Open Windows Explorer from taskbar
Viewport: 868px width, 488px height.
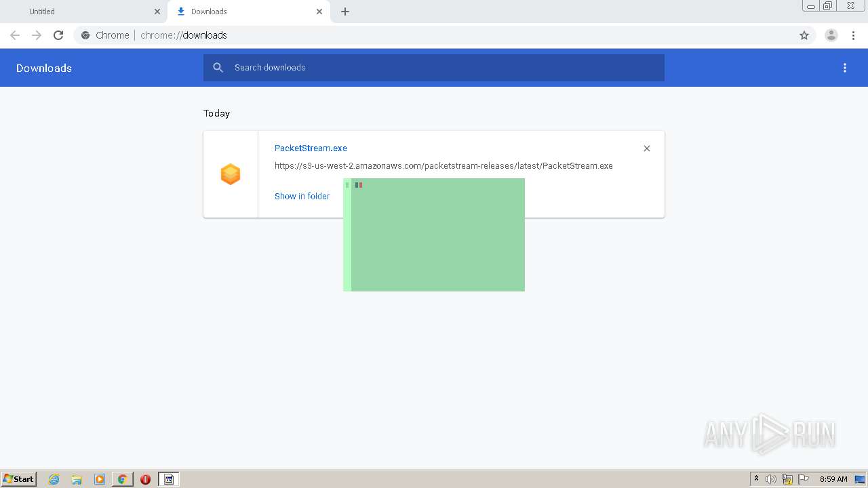pyautogui.click(x=77, y=479)
